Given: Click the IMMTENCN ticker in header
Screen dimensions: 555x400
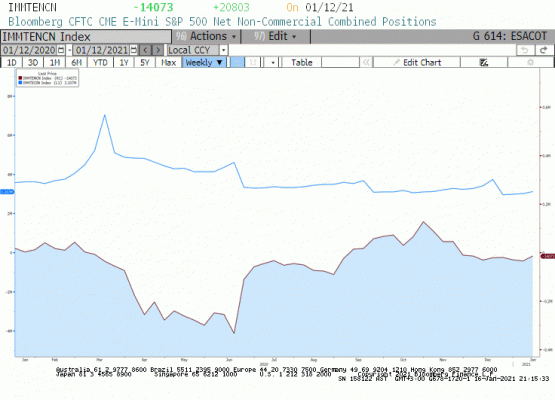Looking at the screenshot, I should coord(32,7).
